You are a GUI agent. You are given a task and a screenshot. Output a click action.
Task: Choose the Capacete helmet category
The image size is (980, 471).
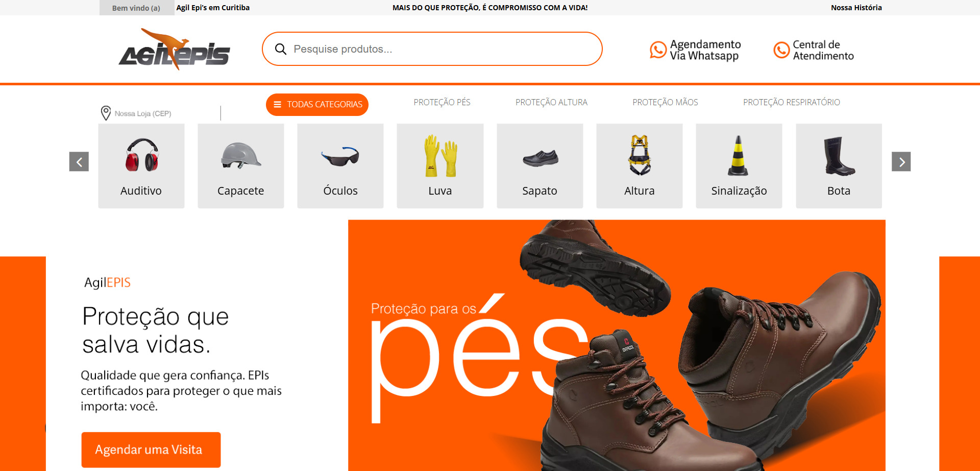pyautogui.click(x=241, y=166)
